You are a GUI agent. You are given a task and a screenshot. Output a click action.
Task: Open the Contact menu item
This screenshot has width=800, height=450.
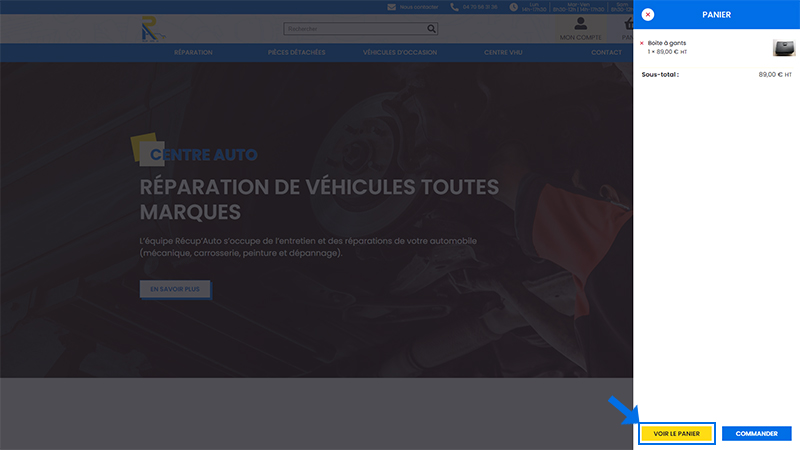pos(606,53)
